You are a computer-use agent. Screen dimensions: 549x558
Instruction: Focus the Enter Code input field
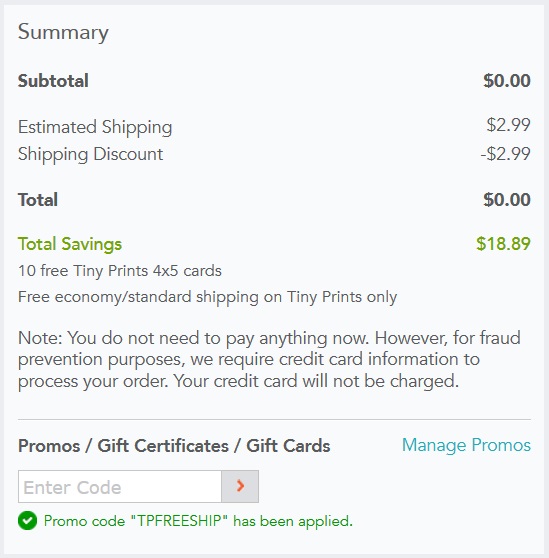120,486
